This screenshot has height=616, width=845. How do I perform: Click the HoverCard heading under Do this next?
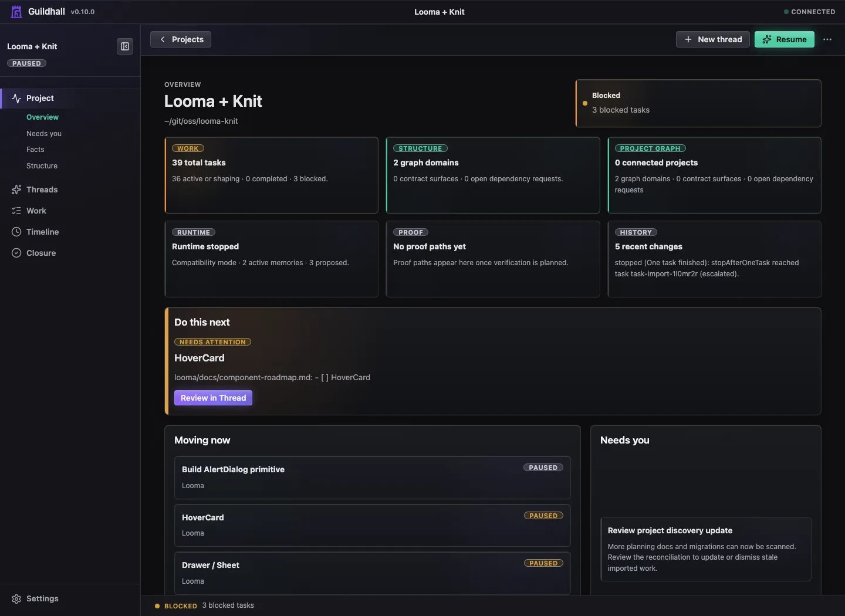(x=200, y=358)
